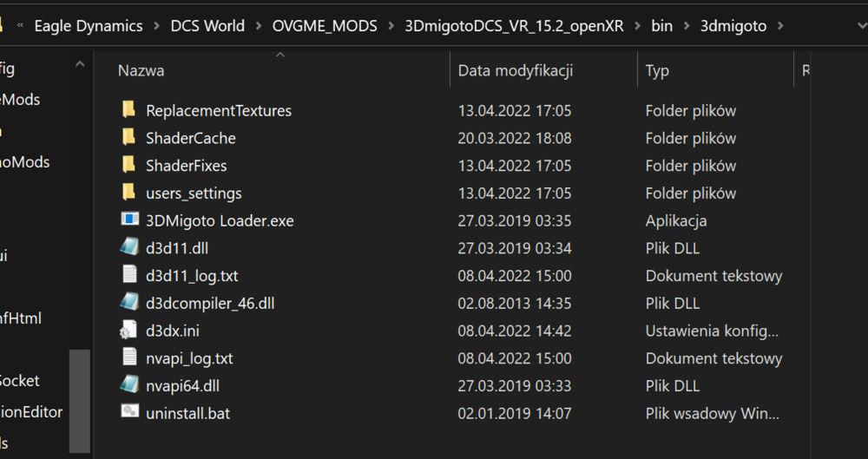
Task: Click the ReplacementTextures folder icon
Action: click(x=129, y=110)
